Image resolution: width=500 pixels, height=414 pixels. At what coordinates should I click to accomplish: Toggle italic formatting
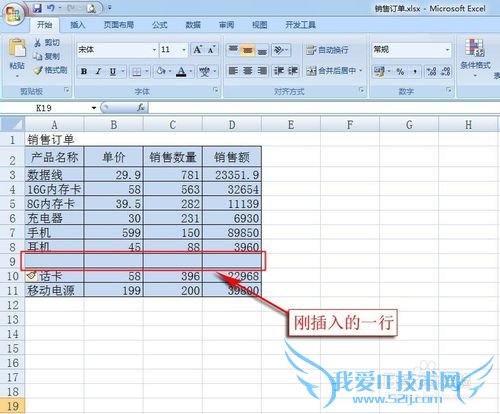pos(98,71)
